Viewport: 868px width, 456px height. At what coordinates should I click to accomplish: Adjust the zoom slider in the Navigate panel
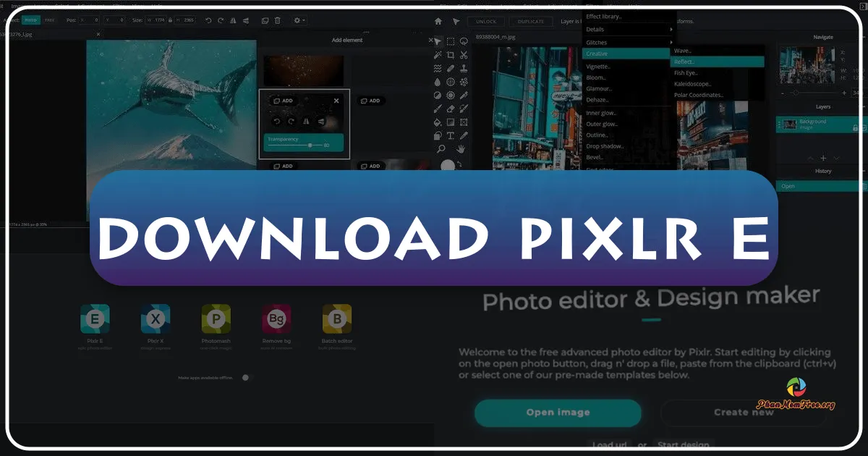pyautogui.click(x=796, y=92)
